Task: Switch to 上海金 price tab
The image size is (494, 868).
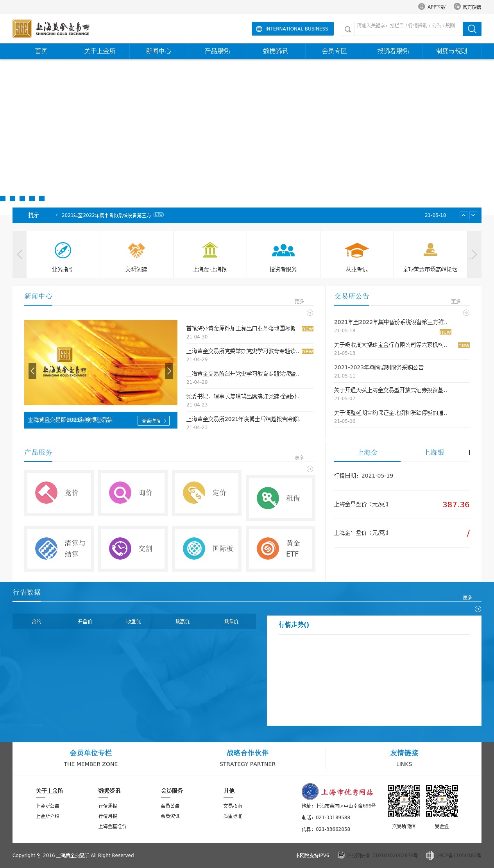Action: point(367,453)
